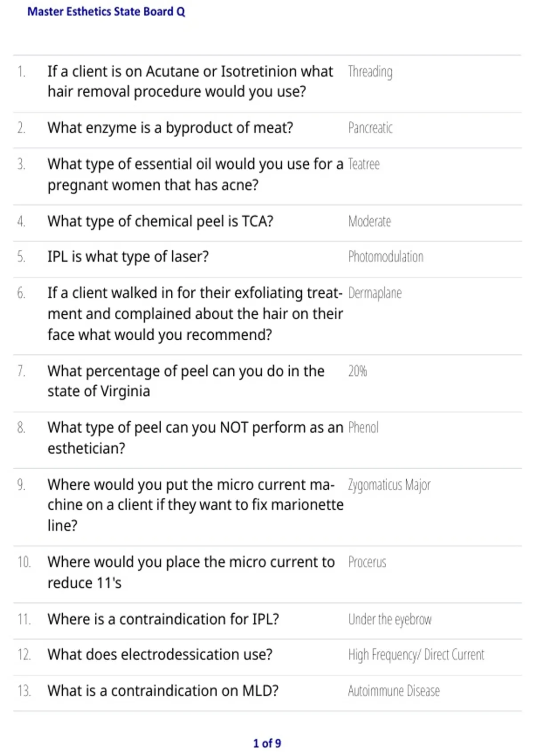
Task: Click the Pancreatic answer text
Action: (370, 128)
